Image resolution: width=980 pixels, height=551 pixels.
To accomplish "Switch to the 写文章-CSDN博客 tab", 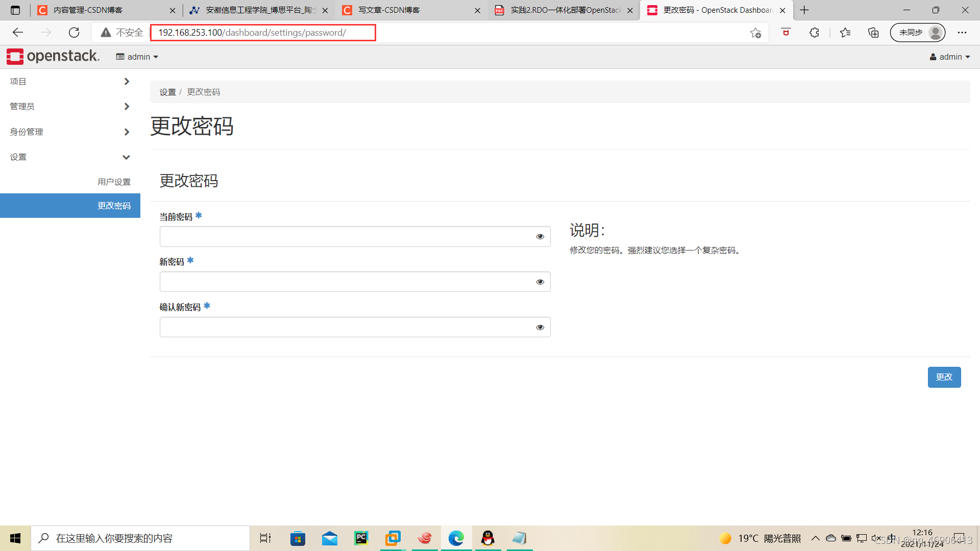I will (x=403, y=10).
